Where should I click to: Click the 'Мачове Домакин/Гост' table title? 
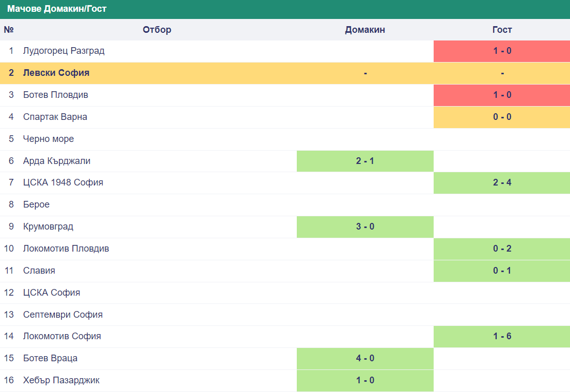(57, 9)
